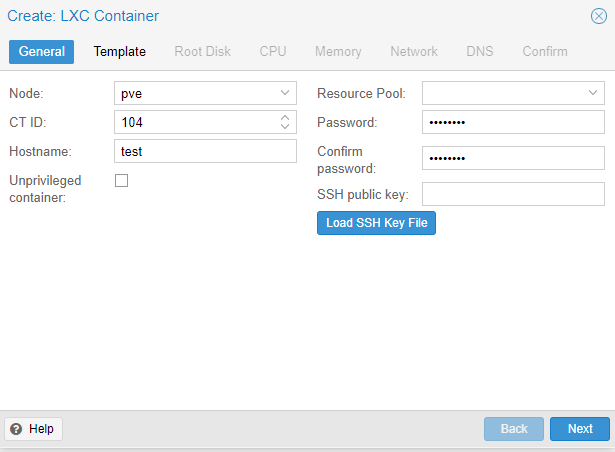Select the General tab
This screenshot has width=615, height=452.
42,51
